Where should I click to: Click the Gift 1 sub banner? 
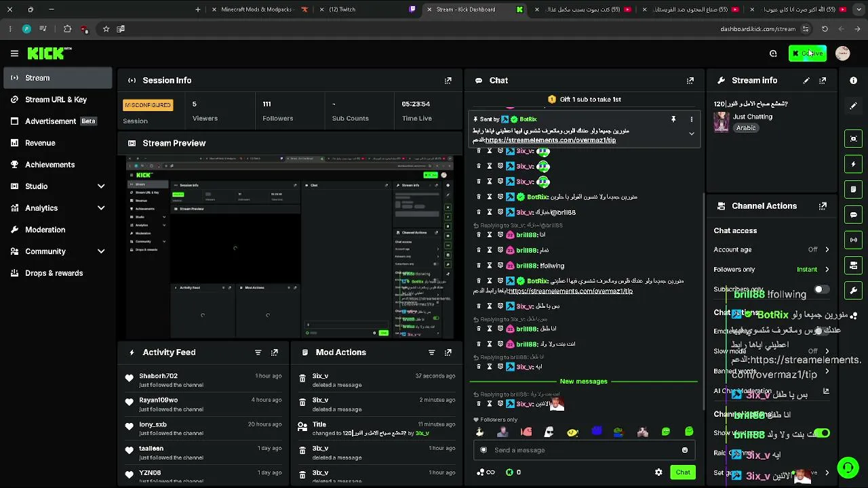click(584, 100)
